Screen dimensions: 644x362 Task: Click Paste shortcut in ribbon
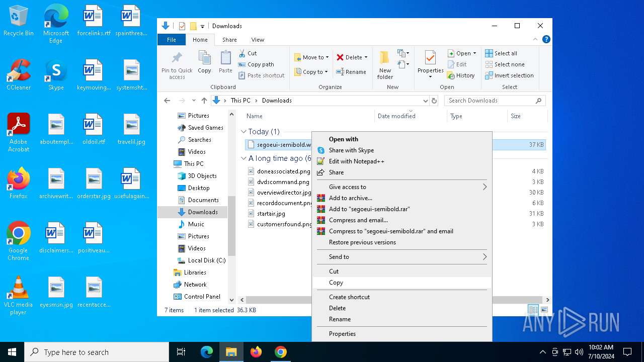click(261, 75)
